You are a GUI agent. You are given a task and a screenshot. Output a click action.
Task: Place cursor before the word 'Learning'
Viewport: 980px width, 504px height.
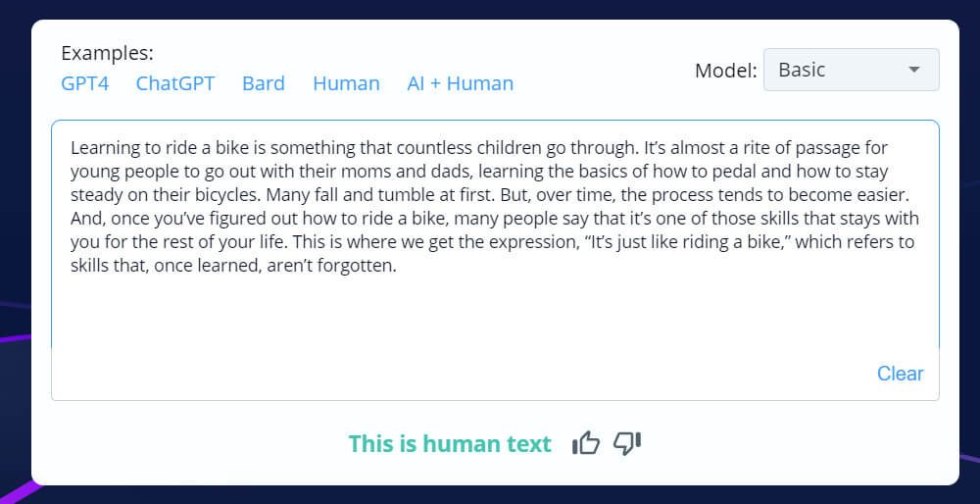tap(71, 148)
